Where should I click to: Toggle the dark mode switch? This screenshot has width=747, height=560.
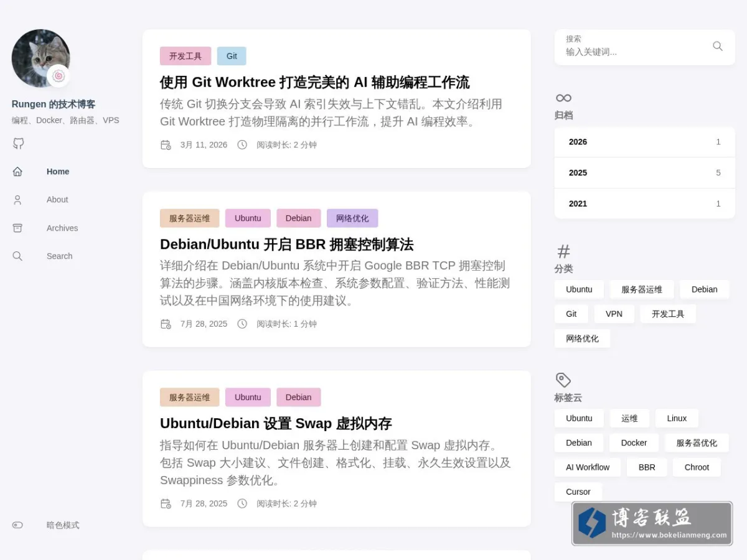pos(17,525)
